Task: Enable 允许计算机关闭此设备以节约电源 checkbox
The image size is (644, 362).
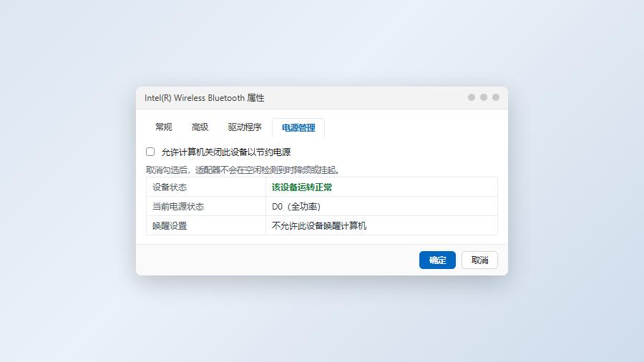Action: click(150, 152)
